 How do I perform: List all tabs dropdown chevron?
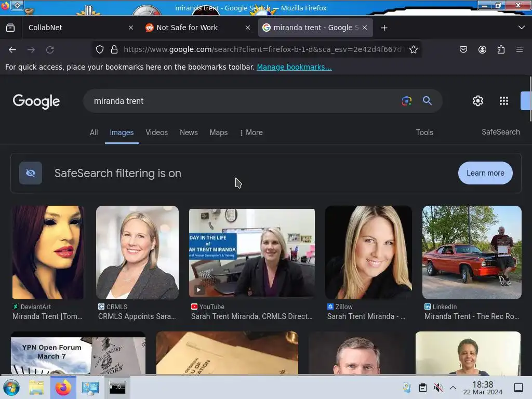coord(522,28)
